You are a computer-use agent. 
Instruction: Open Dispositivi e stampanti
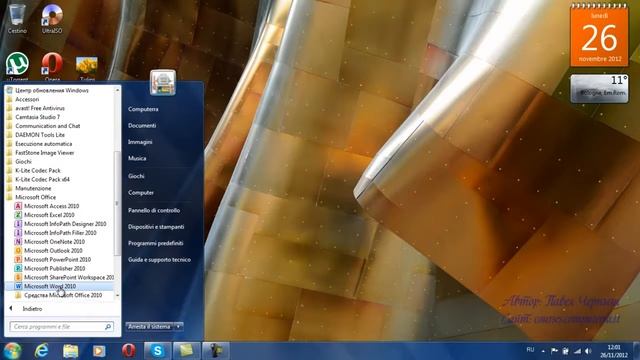coord(156,227)
